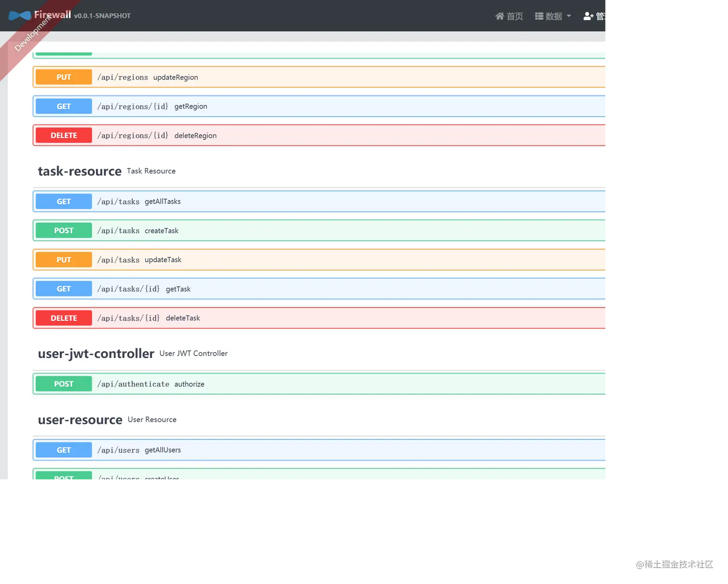
Task: Collapse the user-resource section header
Action: click(x=319, y=420)
